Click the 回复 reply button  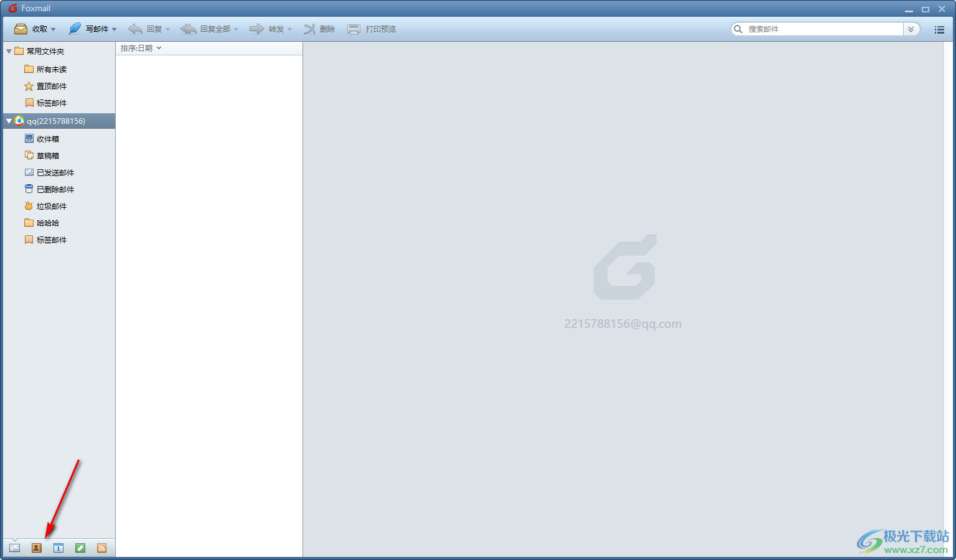(x=145, y=29)
